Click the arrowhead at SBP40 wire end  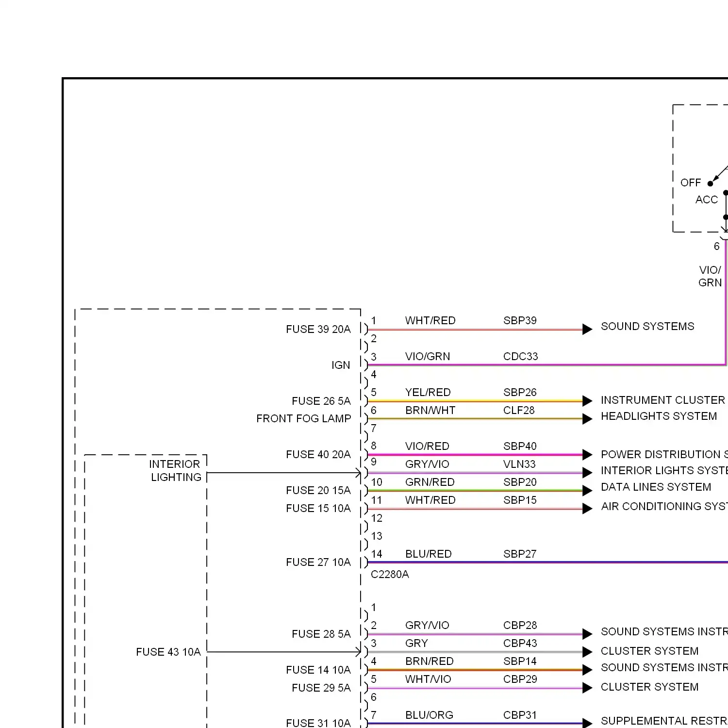(587, 455)
